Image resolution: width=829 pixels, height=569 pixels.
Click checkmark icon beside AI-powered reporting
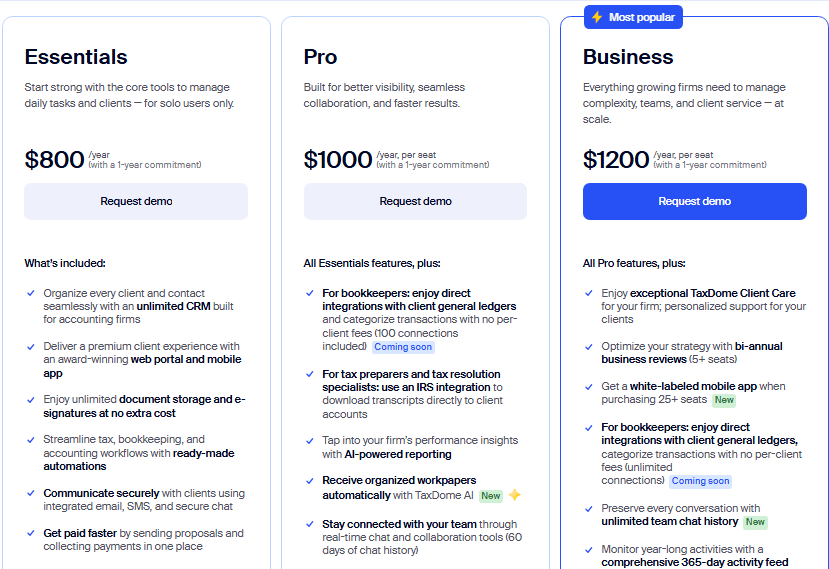310,440
